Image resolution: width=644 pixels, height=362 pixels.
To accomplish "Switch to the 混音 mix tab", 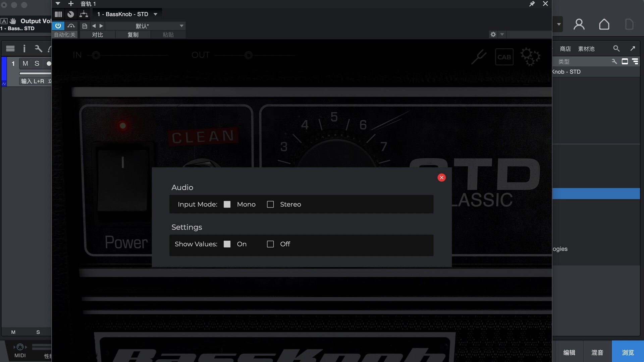I will (597, 352).
